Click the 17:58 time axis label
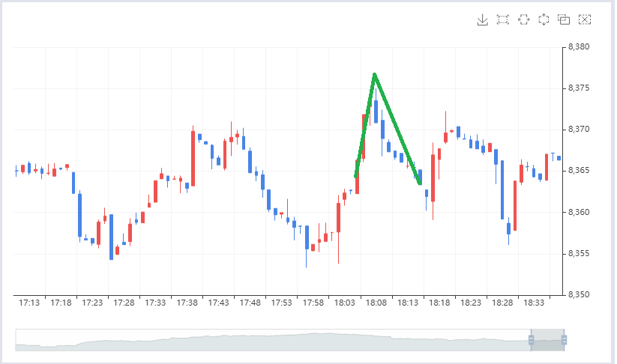 click(x=313, y=303)
